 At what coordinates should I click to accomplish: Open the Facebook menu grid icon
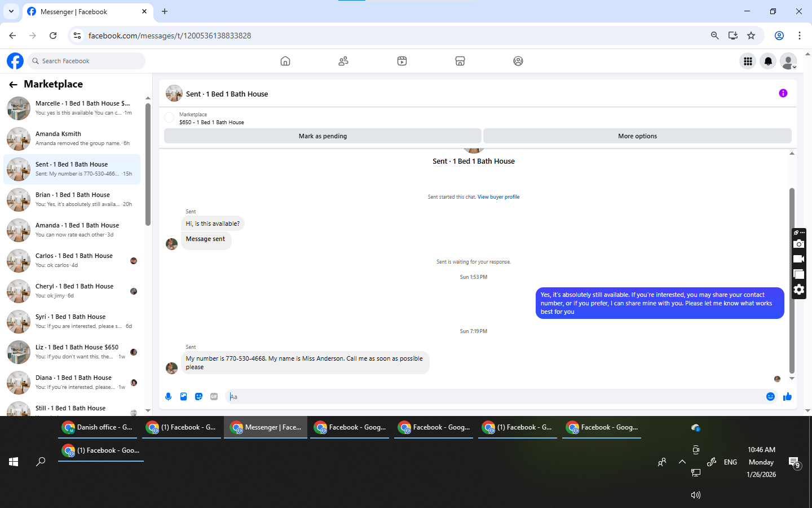tap(748, 61)
